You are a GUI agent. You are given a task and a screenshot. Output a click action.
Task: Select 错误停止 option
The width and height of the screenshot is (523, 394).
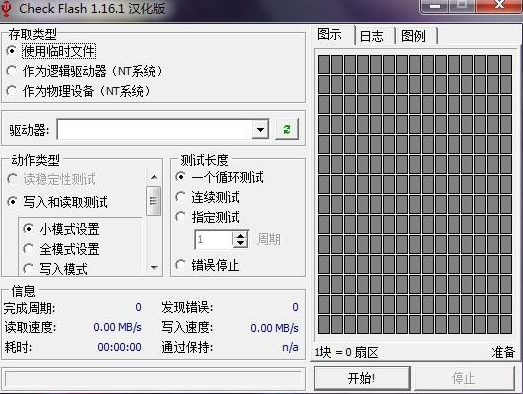[x=207, y=266]
